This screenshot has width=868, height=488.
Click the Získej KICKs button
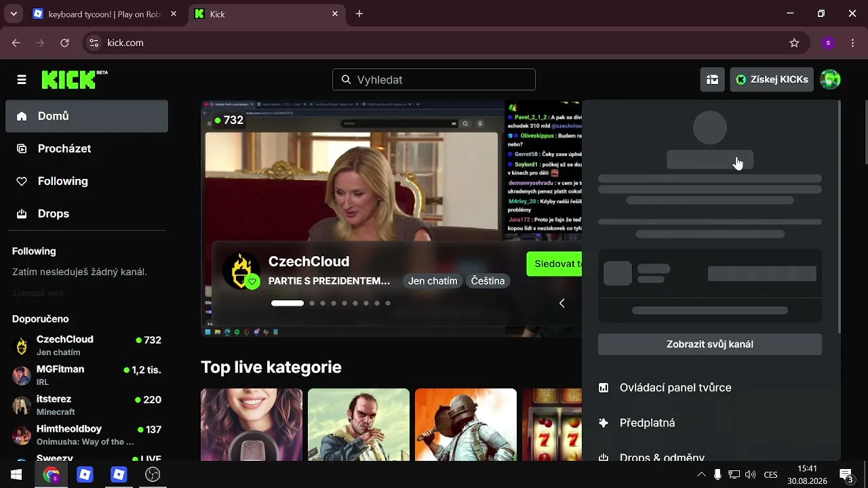[x=772, y=79]
